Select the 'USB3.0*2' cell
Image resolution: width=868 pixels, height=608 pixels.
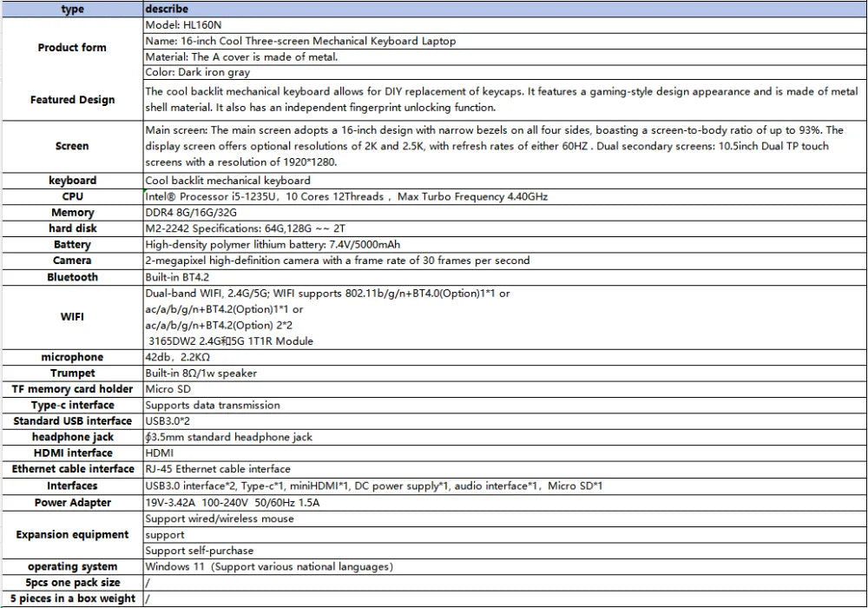pos(505,421)
